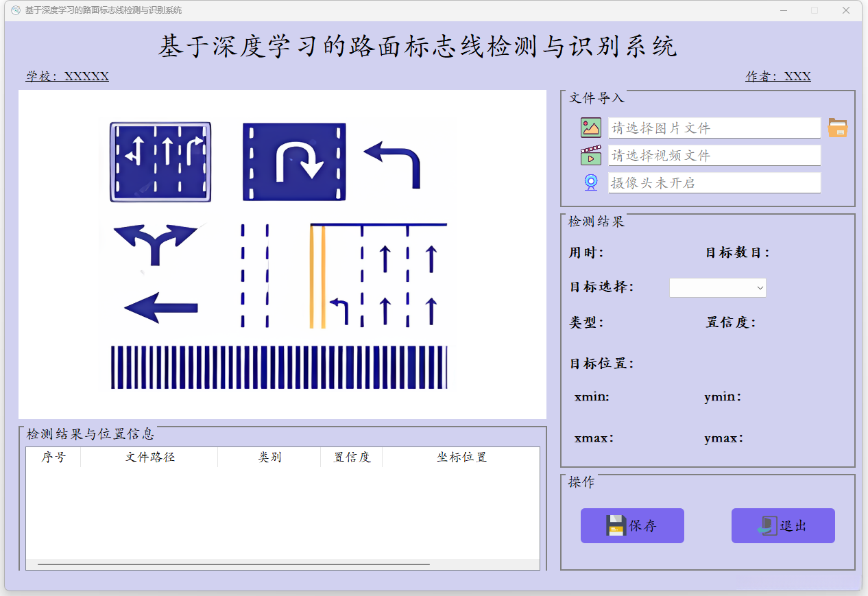
Task: Click the 请选择图片文件 input field
Action: click(x=714, y=128)
